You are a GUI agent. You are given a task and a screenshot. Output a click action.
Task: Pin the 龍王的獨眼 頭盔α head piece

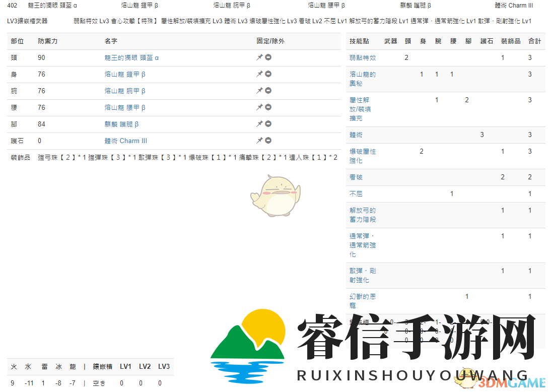pos(260,57)
